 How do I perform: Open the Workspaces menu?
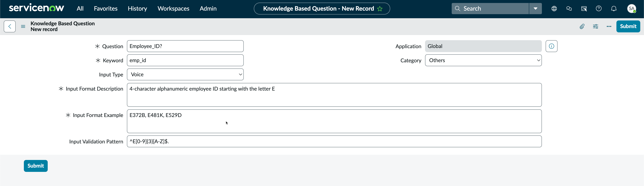[173, 9]
